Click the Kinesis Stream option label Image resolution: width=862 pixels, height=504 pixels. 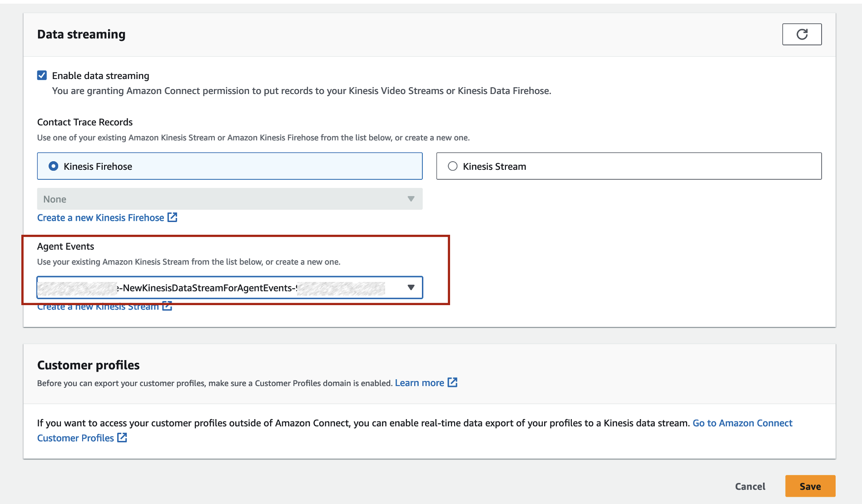494,167
